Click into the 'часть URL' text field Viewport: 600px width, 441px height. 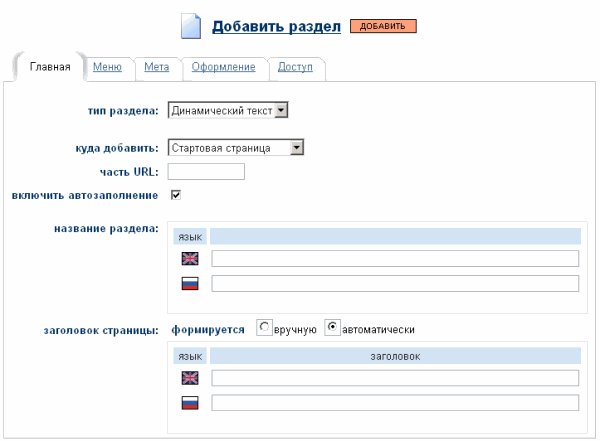coord(207,171)
